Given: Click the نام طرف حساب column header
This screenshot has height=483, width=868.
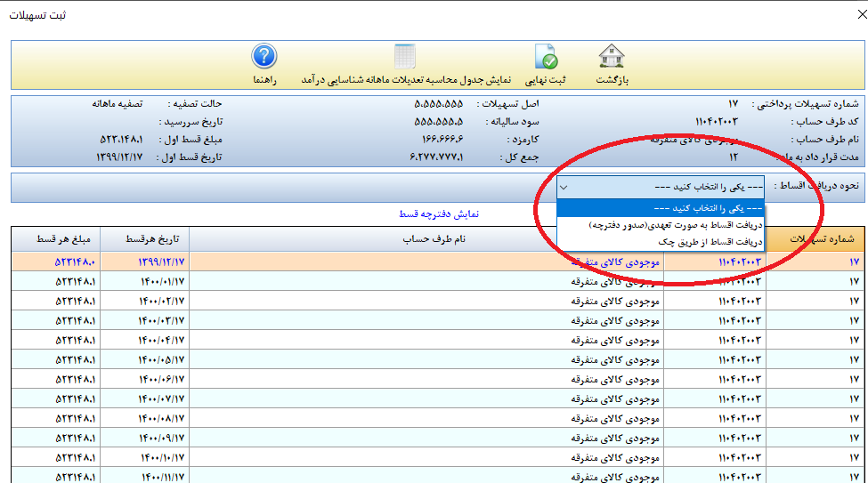Looking at the screenshot, I should click(x=426, y=239).
